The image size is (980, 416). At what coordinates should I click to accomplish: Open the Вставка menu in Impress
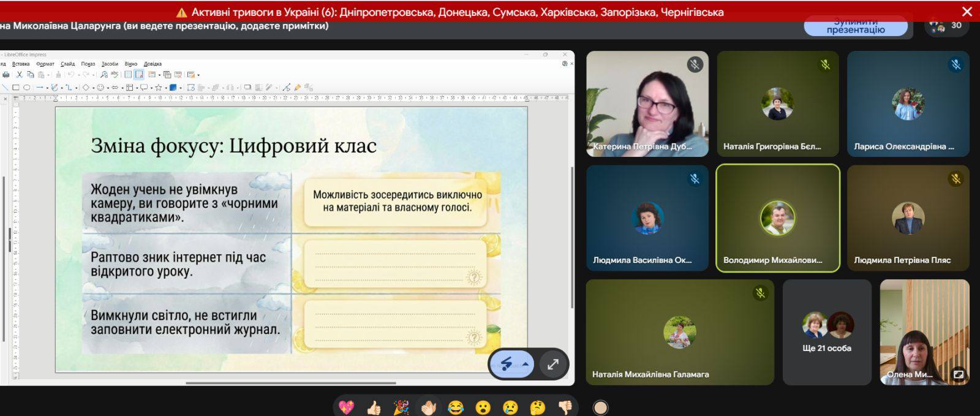[21, 64]
